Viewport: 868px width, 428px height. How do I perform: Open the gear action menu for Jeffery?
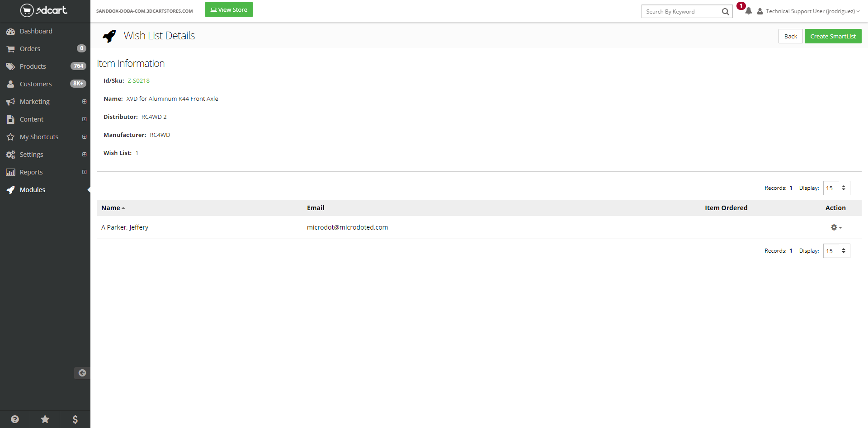click(x=836, y=227)
